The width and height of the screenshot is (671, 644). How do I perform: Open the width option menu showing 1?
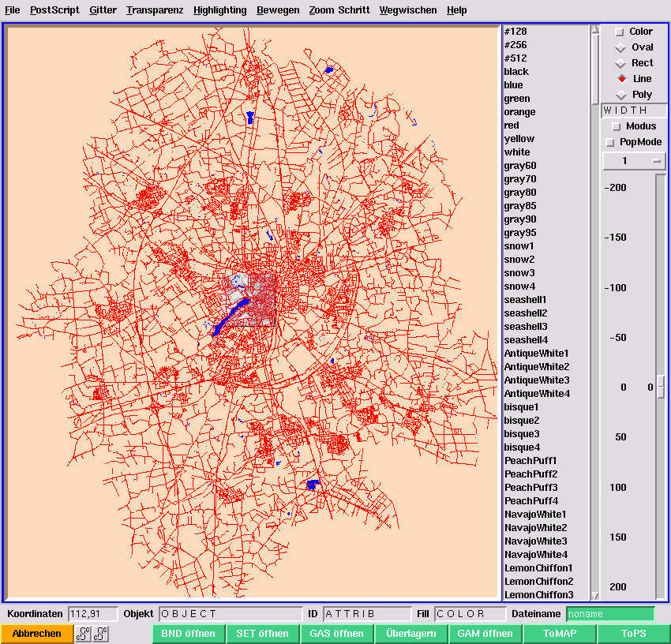tap(634, 161)
